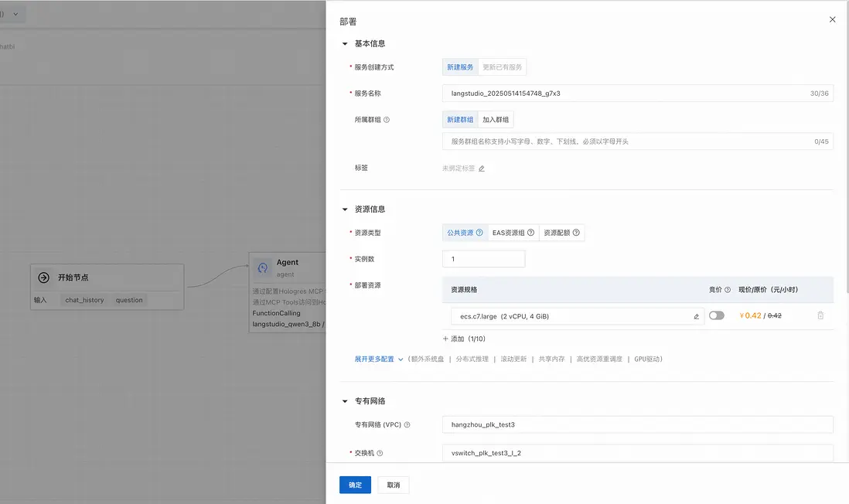
Task: Click the 实例数 input field
Action: pos(483,259)
